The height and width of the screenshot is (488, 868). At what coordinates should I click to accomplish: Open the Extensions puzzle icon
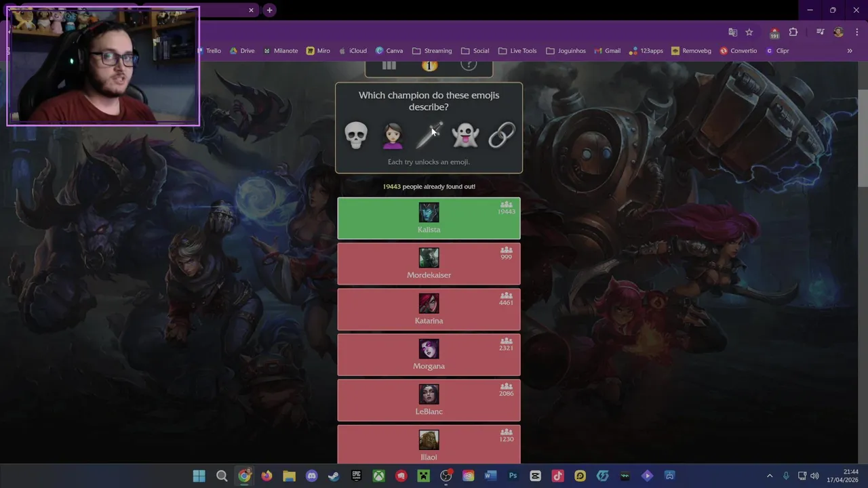(x=793, y=32)
